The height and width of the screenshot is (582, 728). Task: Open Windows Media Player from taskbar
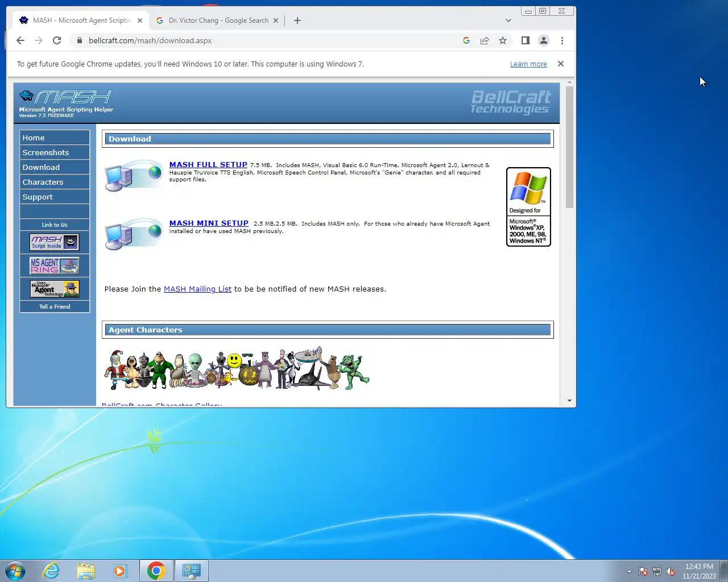click(x=120, y=571)
